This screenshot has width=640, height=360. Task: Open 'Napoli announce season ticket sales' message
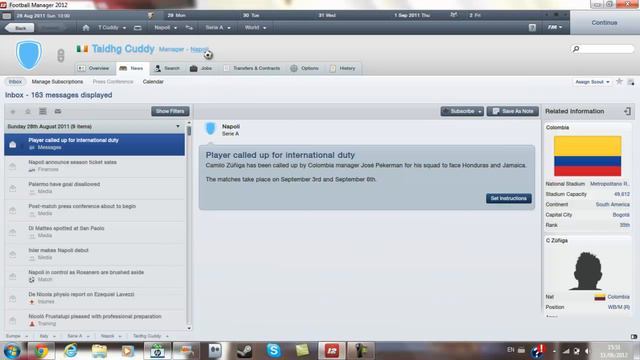pos(94,166)
